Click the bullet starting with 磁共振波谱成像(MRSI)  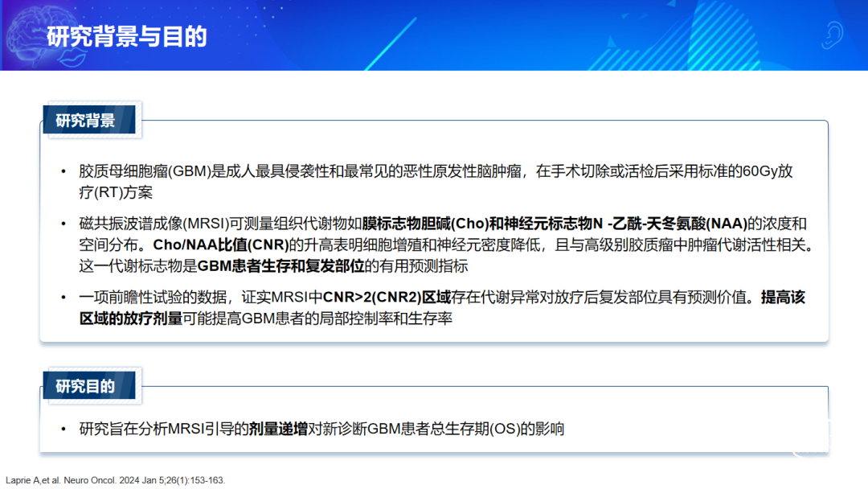click(446, 244)
